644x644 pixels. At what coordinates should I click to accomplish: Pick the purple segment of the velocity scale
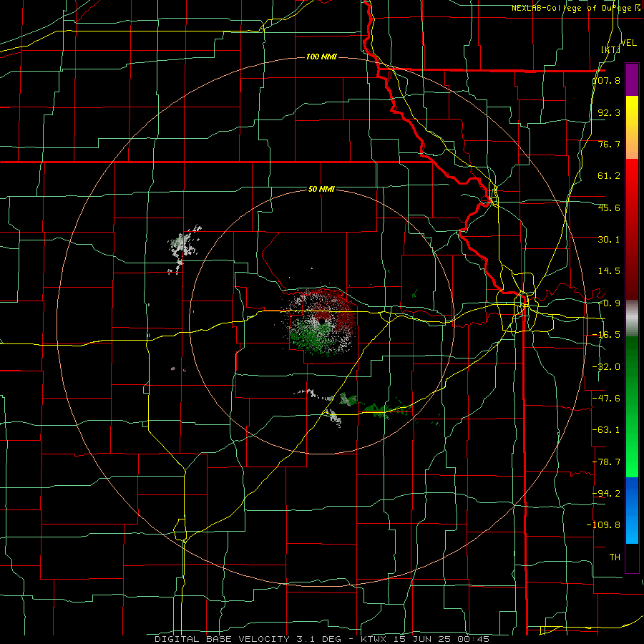(632, 79)
